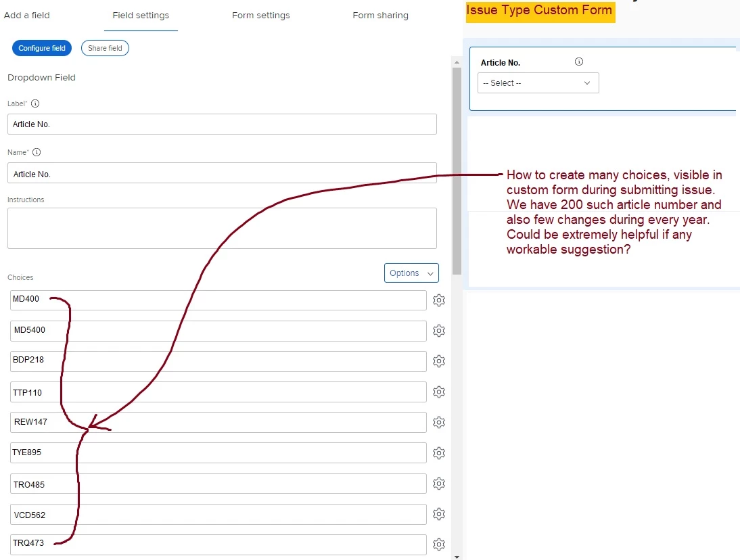The height and width of the screenshot is (560, 740).
Task: Click the BDP218 choice field
Action: 218,361
